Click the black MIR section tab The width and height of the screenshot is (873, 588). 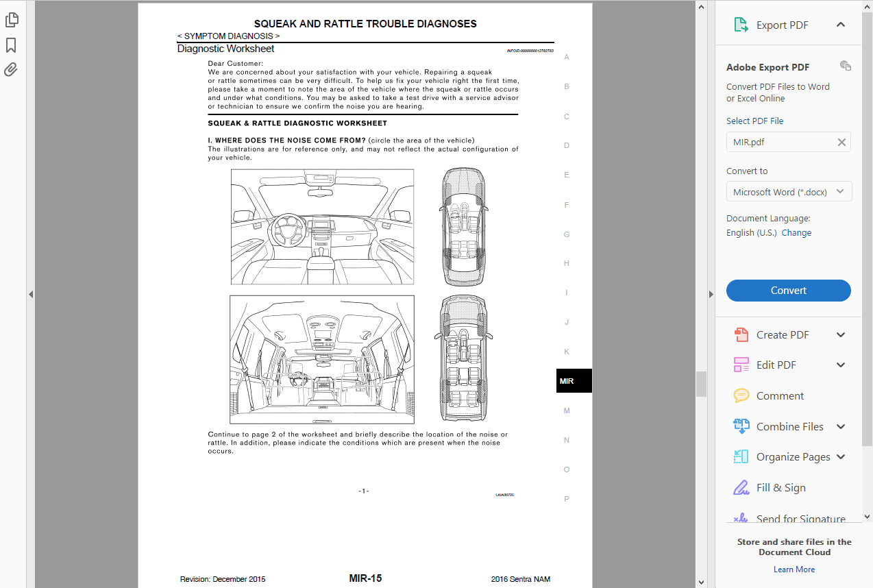574,381
